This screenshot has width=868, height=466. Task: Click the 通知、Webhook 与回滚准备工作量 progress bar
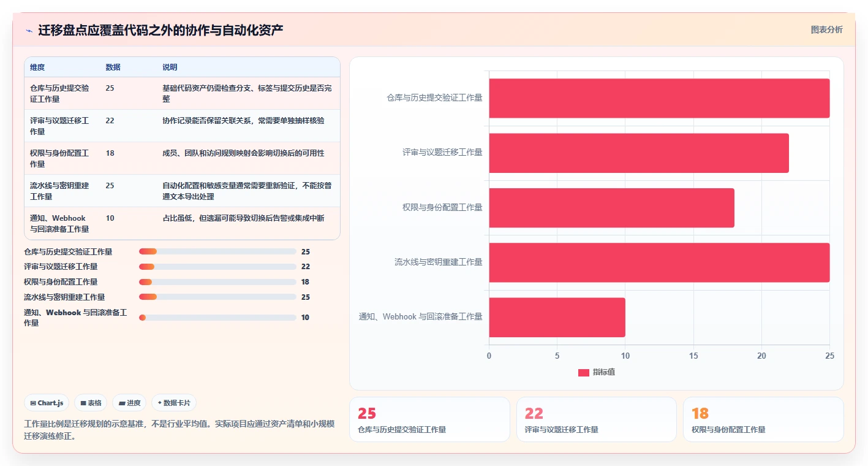point(217,318)
